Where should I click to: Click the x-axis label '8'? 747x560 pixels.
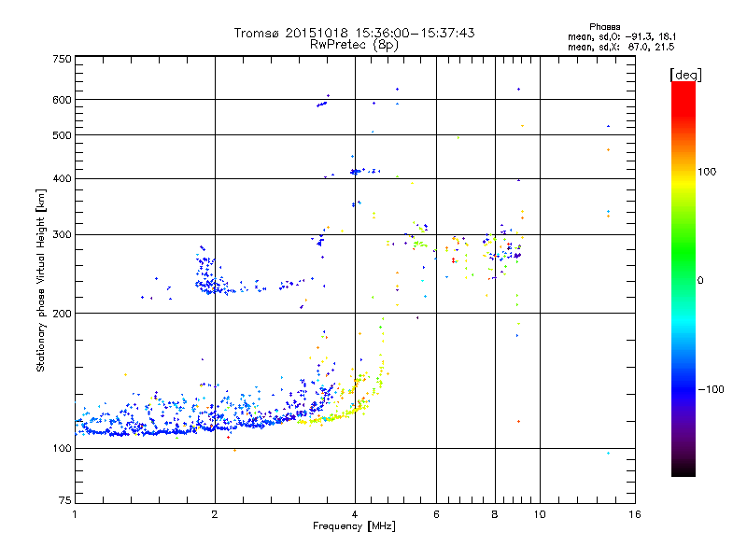pos(495,514)
